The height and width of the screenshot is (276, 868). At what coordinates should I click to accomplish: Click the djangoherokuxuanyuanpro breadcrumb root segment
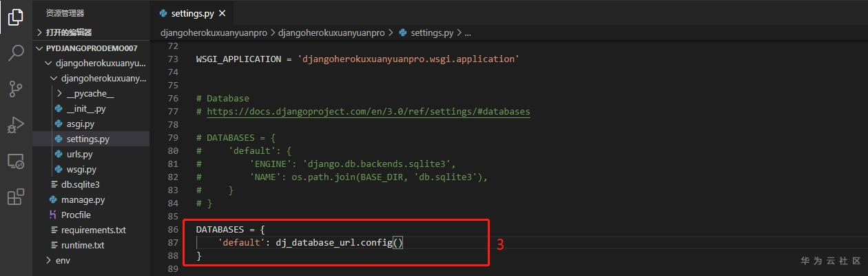click(214, 32)
